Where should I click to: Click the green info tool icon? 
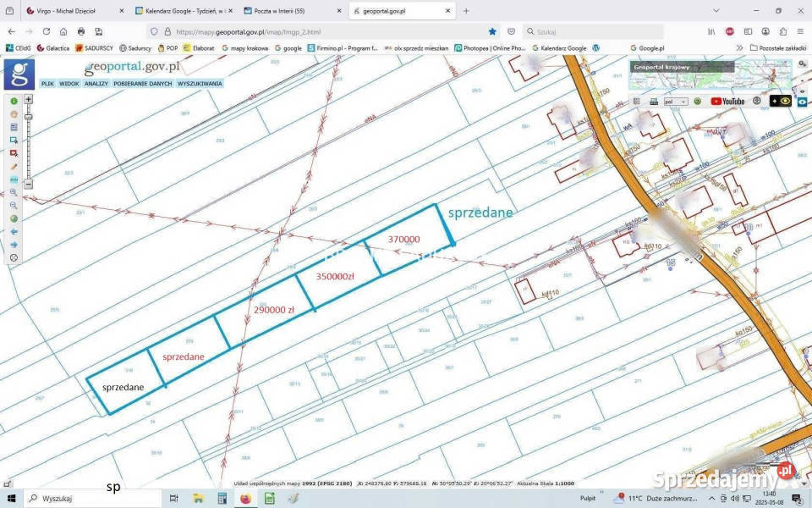[x=14, y=102]
